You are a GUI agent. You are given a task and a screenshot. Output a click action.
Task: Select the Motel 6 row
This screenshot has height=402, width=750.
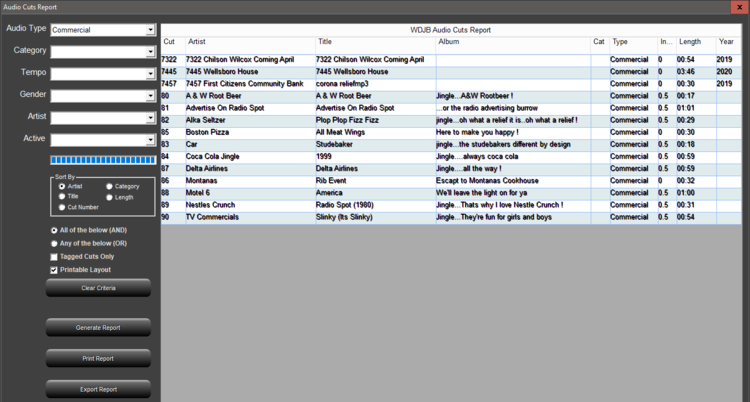click(451, 193)
